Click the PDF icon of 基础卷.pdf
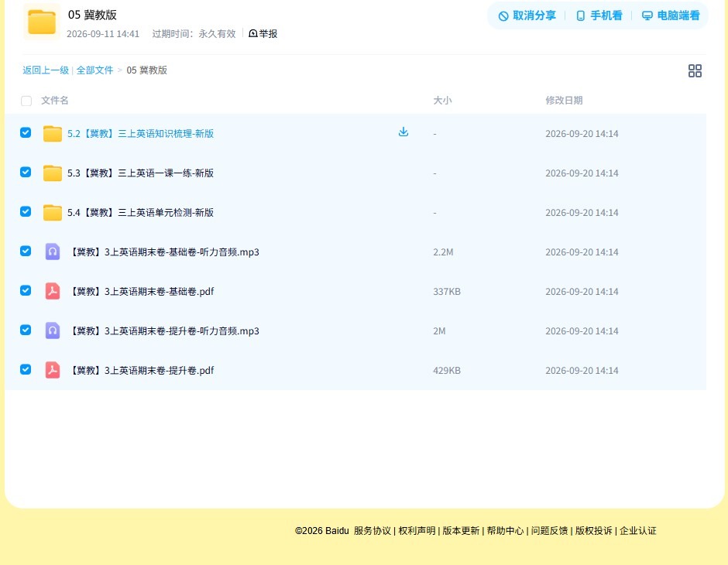The height and width of the screenshot is (565, 728). pos(53,291)
